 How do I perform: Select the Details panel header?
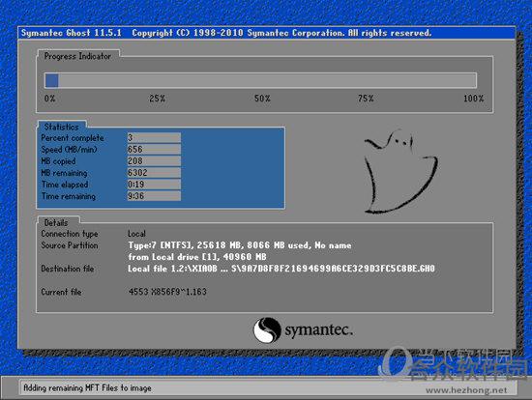(56, 223)
